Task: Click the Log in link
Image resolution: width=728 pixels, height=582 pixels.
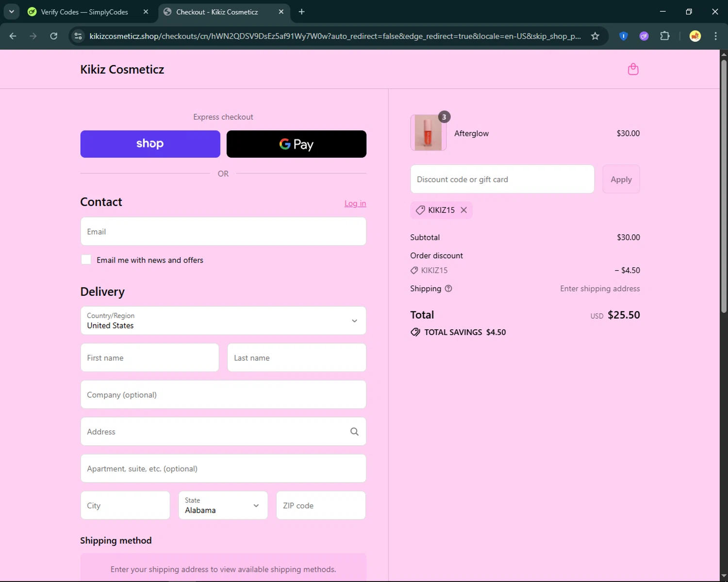Action: (355, 203)
